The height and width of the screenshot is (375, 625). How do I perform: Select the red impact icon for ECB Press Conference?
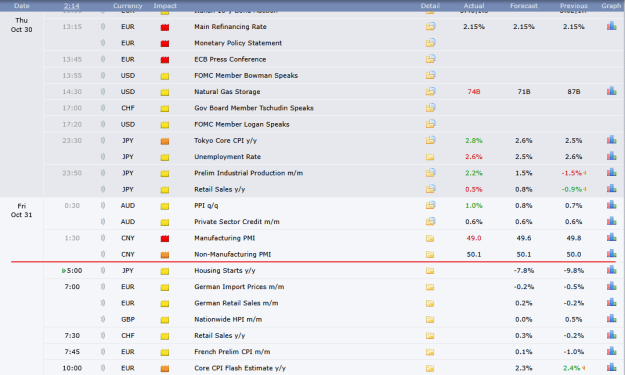coord(165,60)
